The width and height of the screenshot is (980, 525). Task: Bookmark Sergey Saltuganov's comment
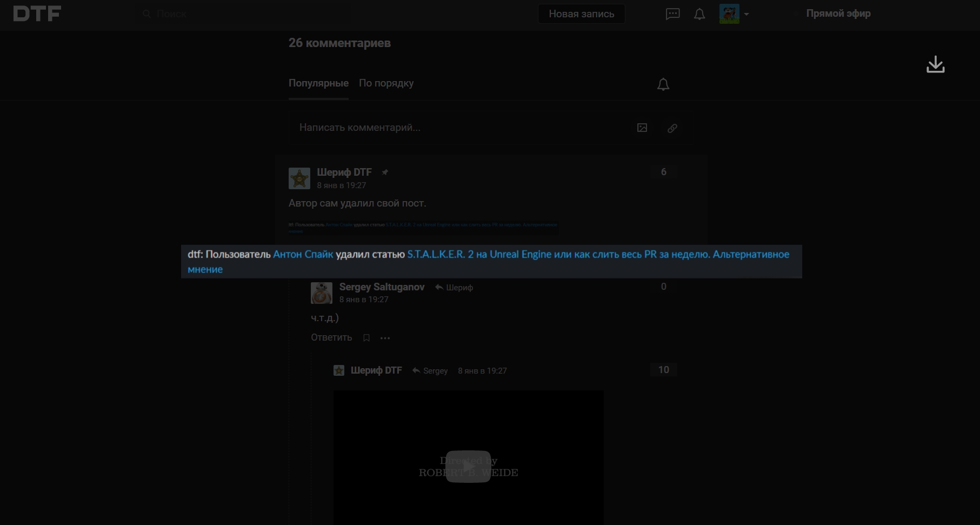[x=366, y=338]
